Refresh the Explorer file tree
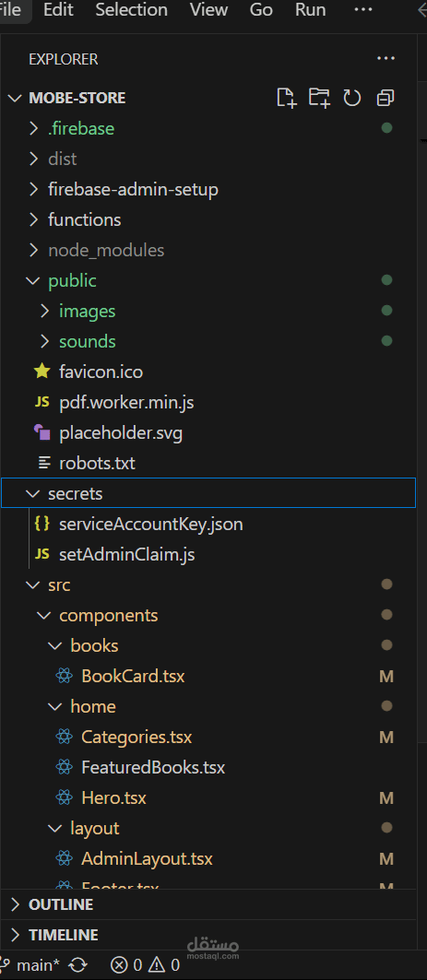 (352, 98)
